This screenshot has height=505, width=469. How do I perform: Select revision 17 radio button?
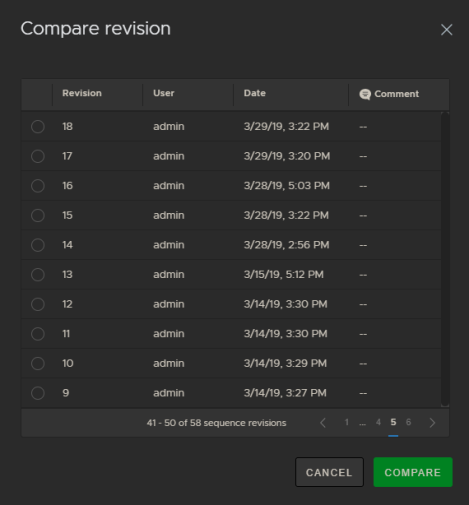coord(38,156)
